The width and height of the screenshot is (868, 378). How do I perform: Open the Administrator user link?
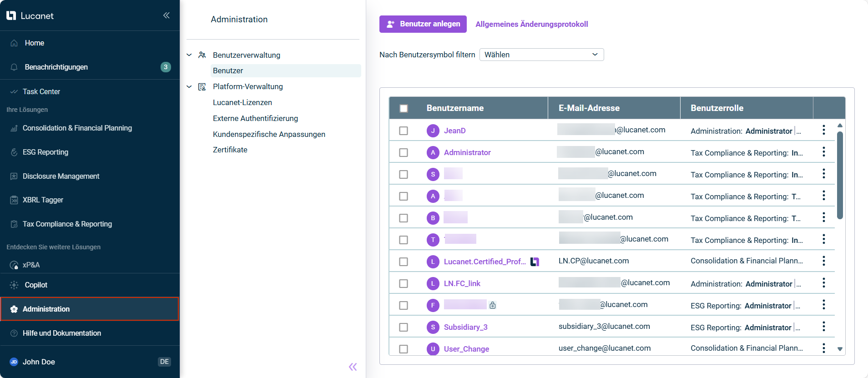pos(467,152)
